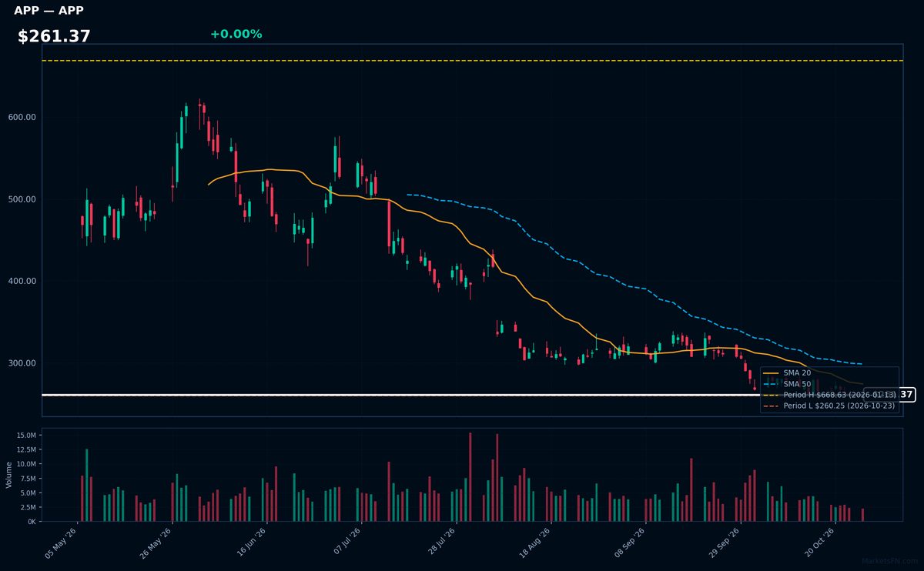This screenshot has width=924, height=571.
Task: Click the 20 Oct '26 date label
Action: [x=820, y=543]
